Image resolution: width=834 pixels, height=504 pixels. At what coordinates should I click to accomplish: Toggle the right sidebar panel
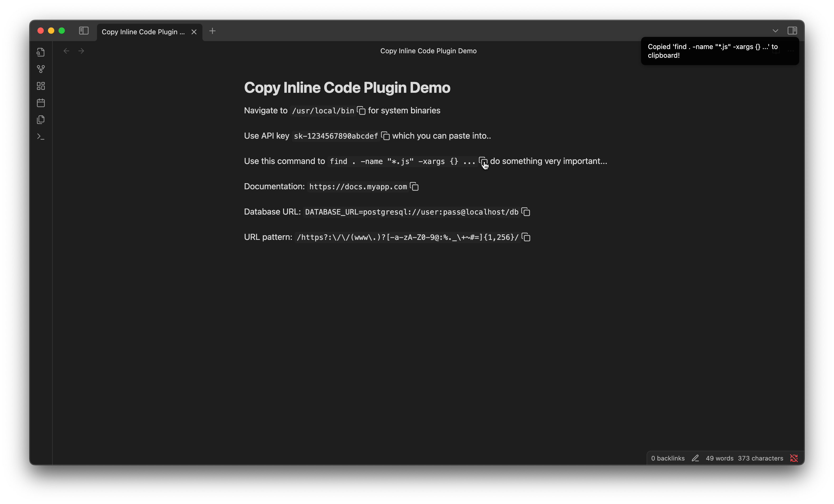point(792,31)
